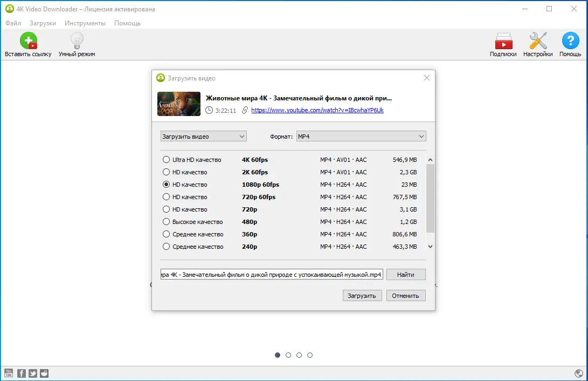Select HD качество 720p 60fps option
Screen dimensions: 588x381
tap(166, 196)
